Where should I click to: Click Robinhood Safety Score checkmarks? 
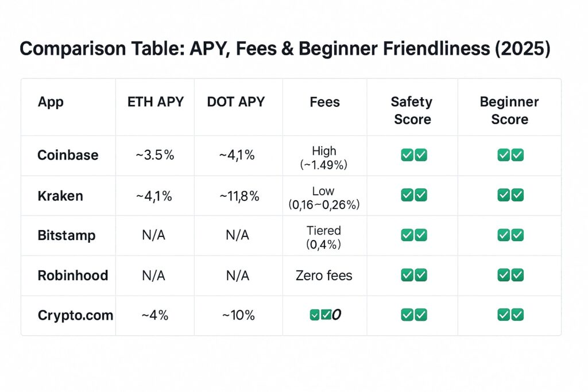[x=414, y=275]
